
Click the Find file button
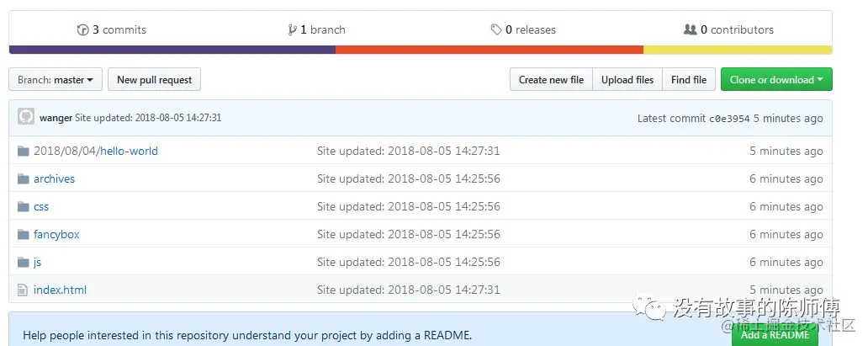coord(689,80)
